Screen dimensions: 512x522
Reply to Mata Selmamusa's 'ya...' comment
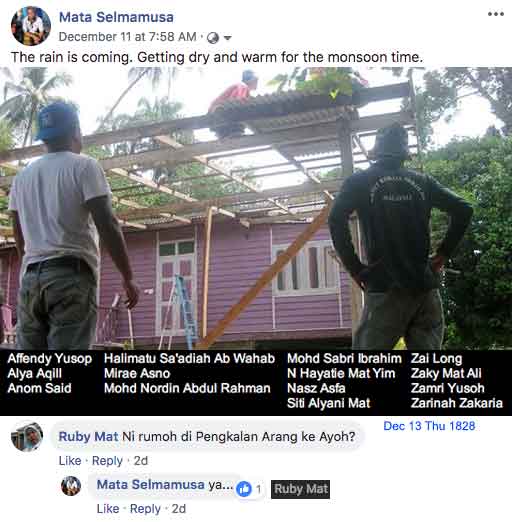[145, 509]
